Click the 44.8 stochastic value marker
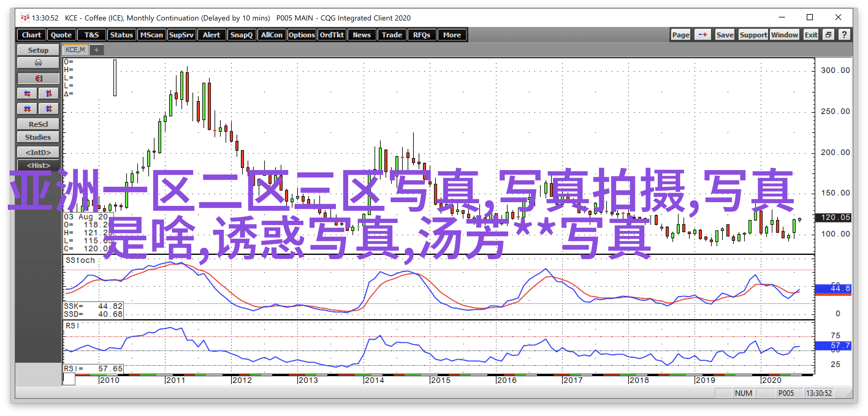Screen dimensions: 868x416 (x=833, y=288)
